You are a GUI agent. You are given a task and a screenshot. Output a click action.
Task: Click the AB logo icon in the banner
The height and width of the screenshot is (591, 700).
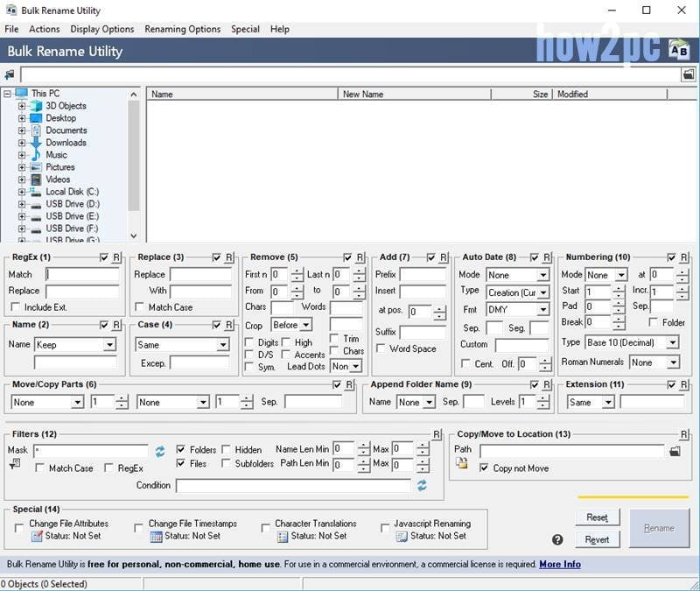[679, 51]
